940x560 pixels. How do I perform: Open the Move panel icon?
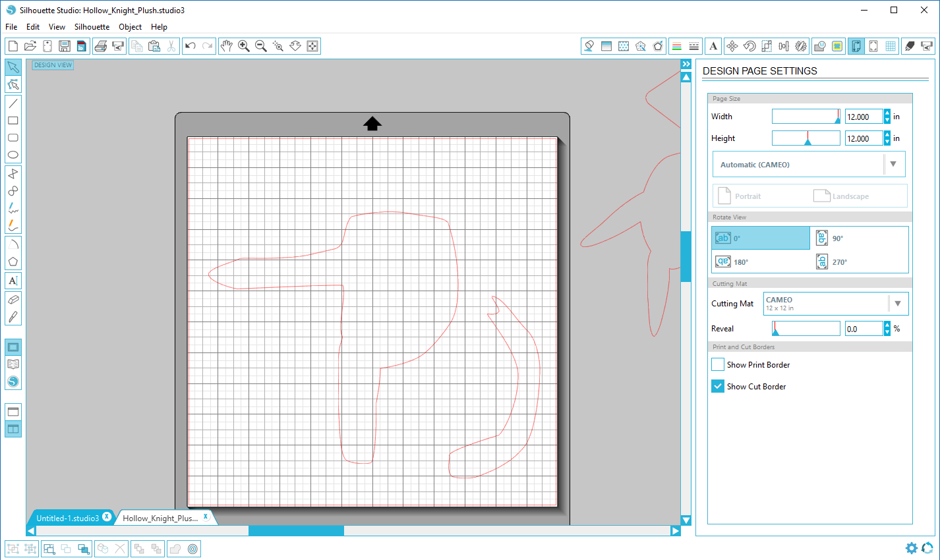[x=732, y=46]
